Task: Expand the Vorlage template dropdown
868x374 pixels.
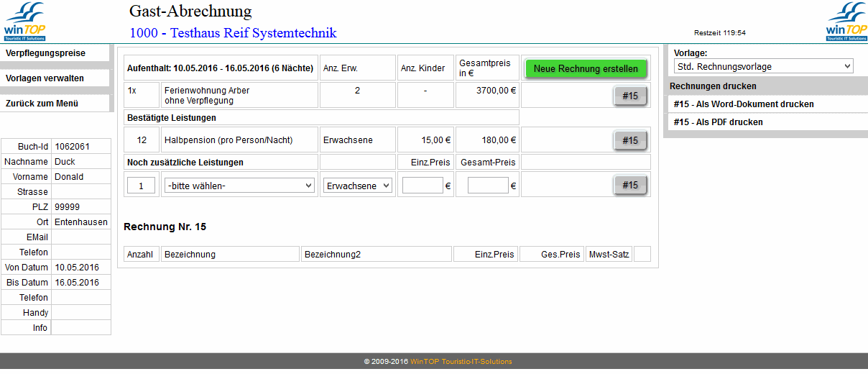Action: point(762,67)
